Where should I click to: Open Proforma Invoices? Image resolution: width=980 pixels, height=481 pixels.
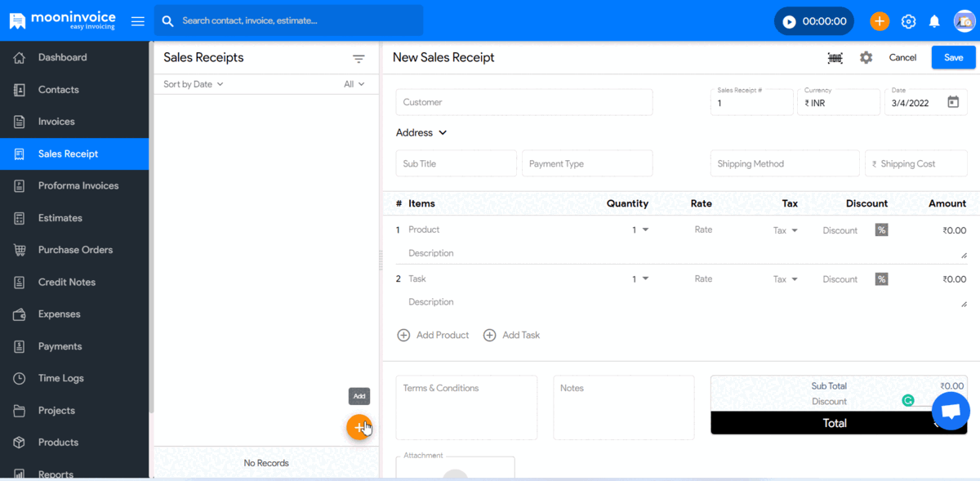coord(74,185)
